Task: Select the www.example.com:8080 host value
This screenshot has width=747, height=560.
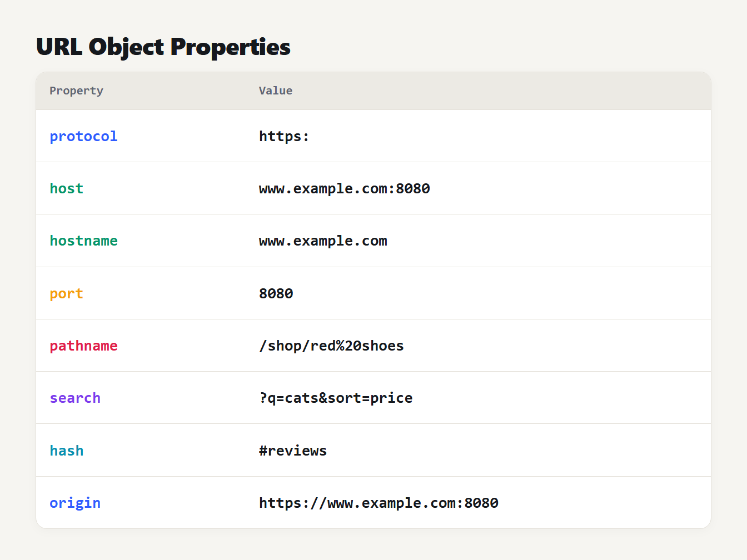Action: click(x=345, y=188)
